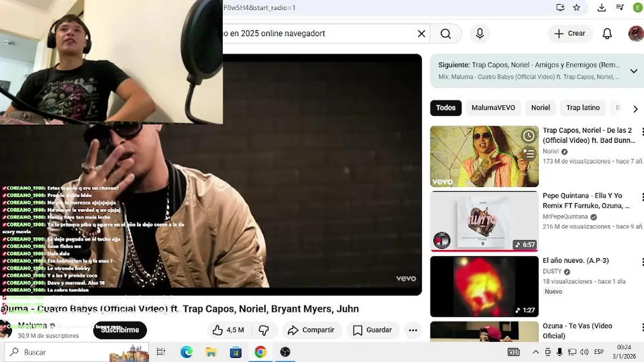Image resolution: width=644 pixels, height=362 pixels.
Task: Open File Explorer from taskbar
Action: pyautogui.click(x=211, y=352)
